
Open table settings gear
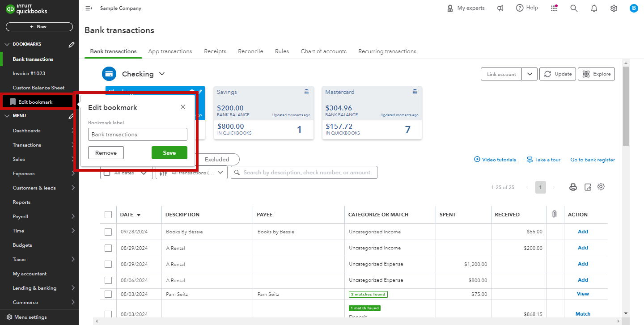[601, 187]
